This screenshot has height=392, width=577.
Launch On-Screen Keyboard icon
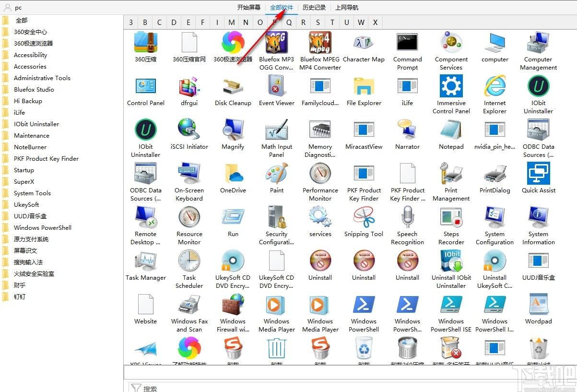coord(189,174)
